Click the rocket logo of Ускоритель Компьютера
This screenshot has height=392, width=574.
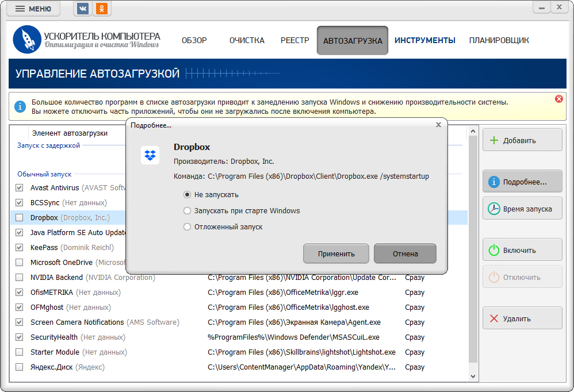click(26, 40)
